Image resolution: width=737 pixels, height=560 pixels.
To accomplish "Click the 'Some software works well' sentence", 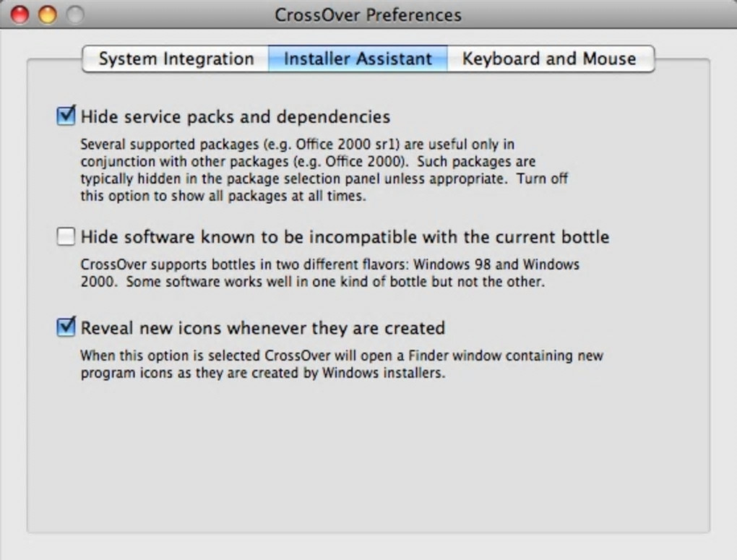I will [x=335, y=282].
